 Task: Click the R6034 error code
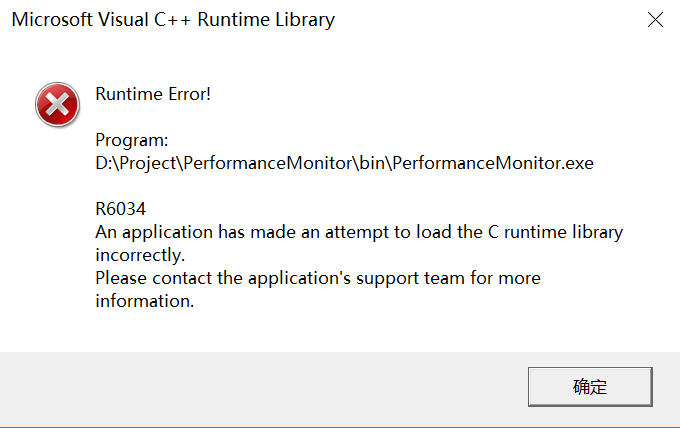pyautogui.click(x=121, y=209)
